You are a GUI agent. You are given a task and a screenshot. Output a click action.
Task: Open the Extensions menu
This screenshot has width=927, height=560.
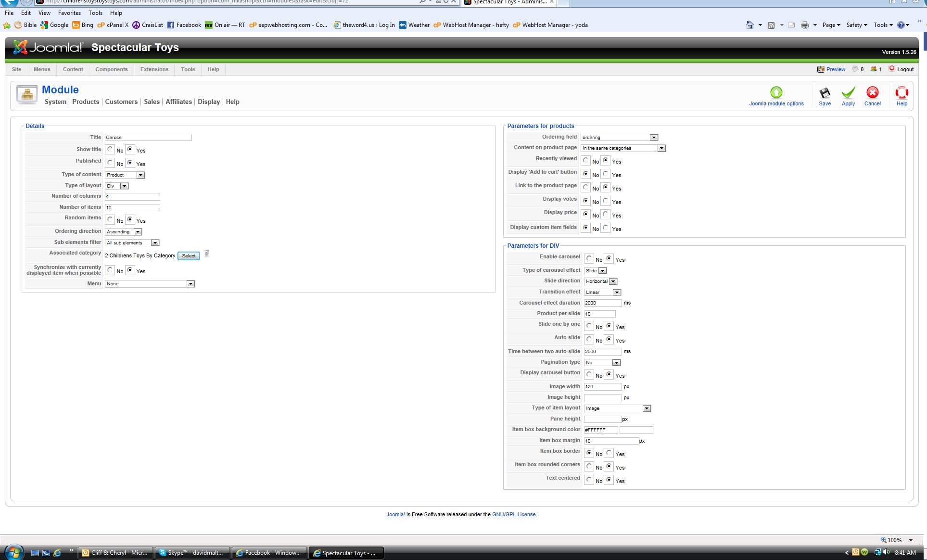pos(154,69)
